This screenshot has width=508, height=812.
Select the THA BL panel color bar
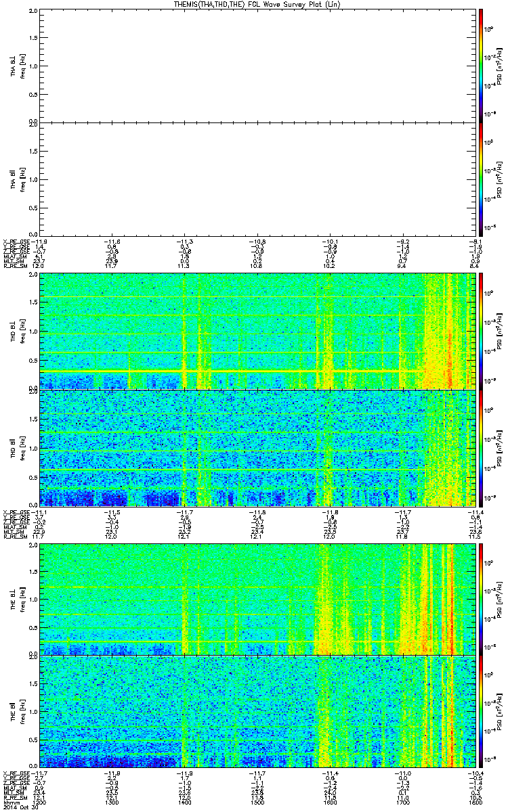coord(481,65)
